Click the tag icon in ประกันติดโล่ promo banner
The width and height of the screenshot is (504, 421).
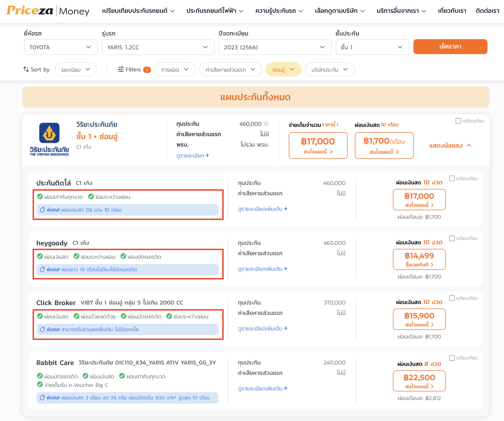pyautogui.click(x=42, y=210)
